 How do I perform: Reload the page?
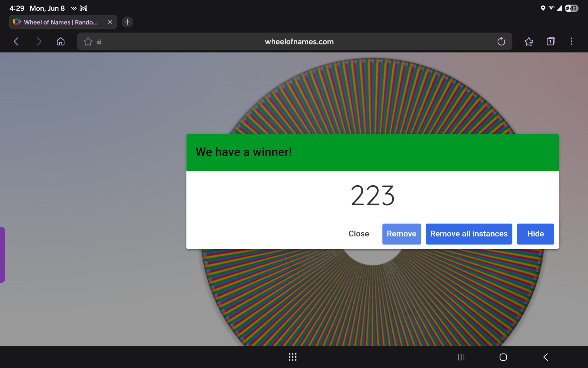coord(501,41)
